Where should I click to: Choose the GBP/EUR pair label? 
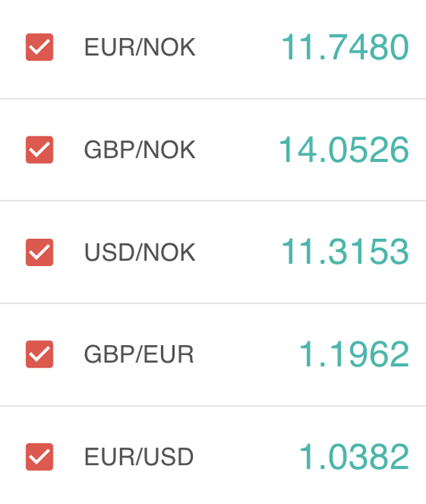(139, 354)
